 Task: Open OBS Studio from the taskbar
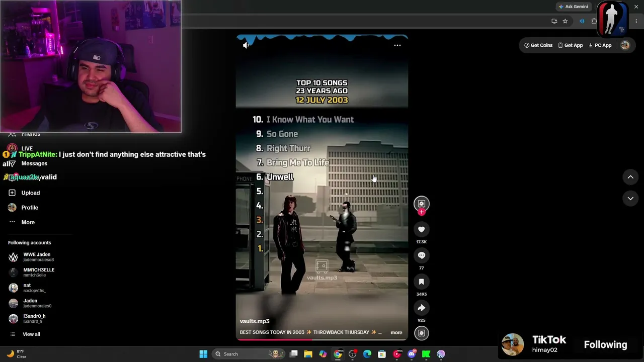pos(353,354)
